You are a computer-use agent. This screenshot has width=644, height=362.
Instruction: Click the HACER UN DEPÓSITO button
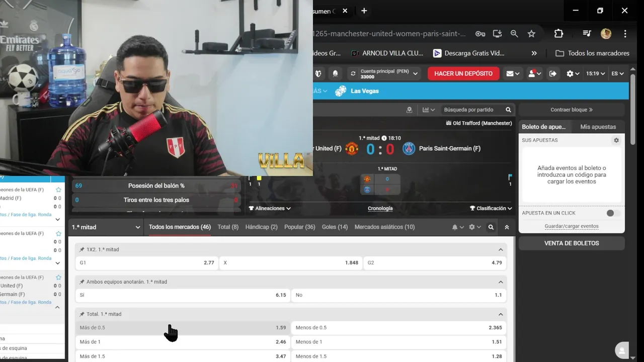tap(463, 73)
